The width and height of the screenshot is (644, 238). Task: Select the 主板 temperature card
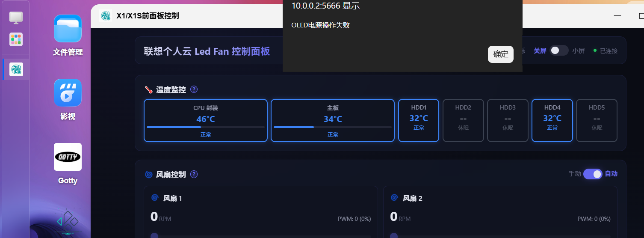click(x=333, y=120)
